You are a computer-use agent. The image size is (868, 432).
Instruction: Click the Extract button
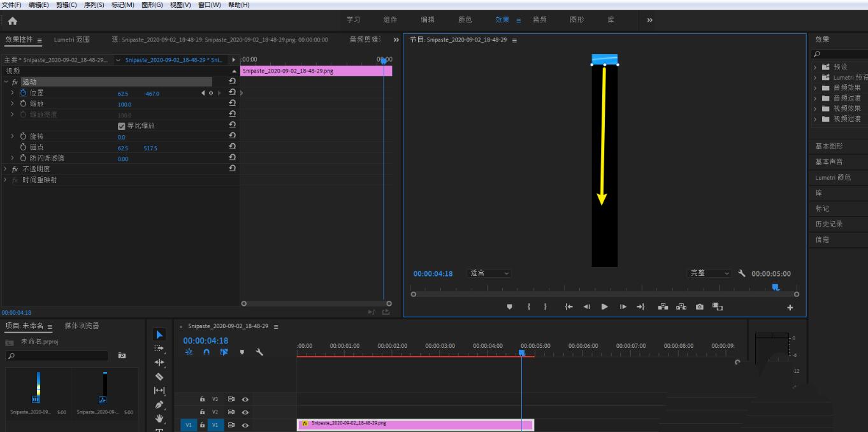(x=681, y=306)
